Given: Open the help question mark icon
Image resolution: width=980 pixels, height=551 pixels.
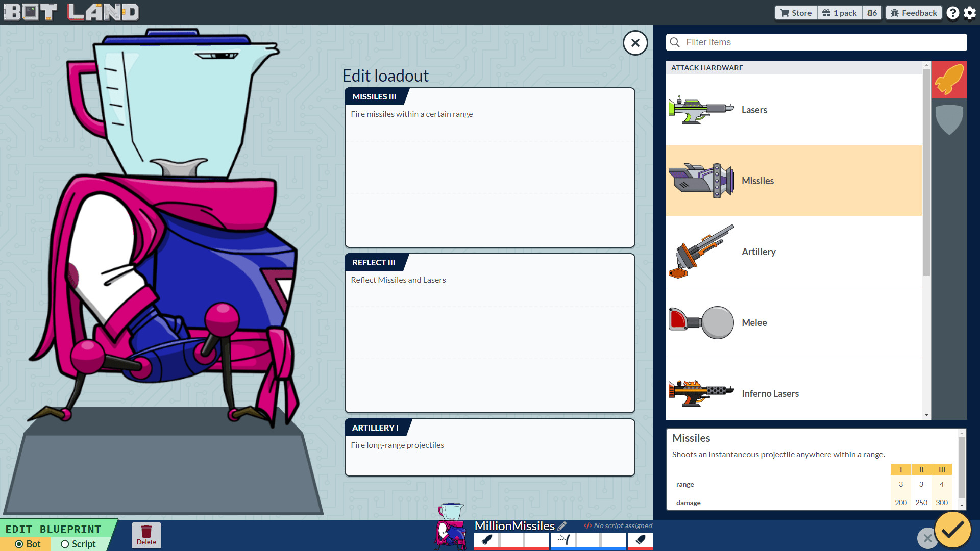Looking at the screenshot, I should click(953, 12).
